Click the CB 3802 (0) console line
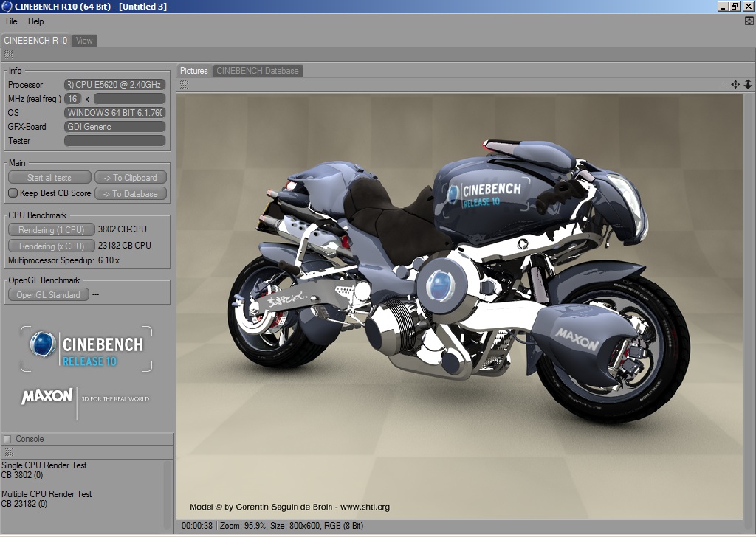 [22, 475]
